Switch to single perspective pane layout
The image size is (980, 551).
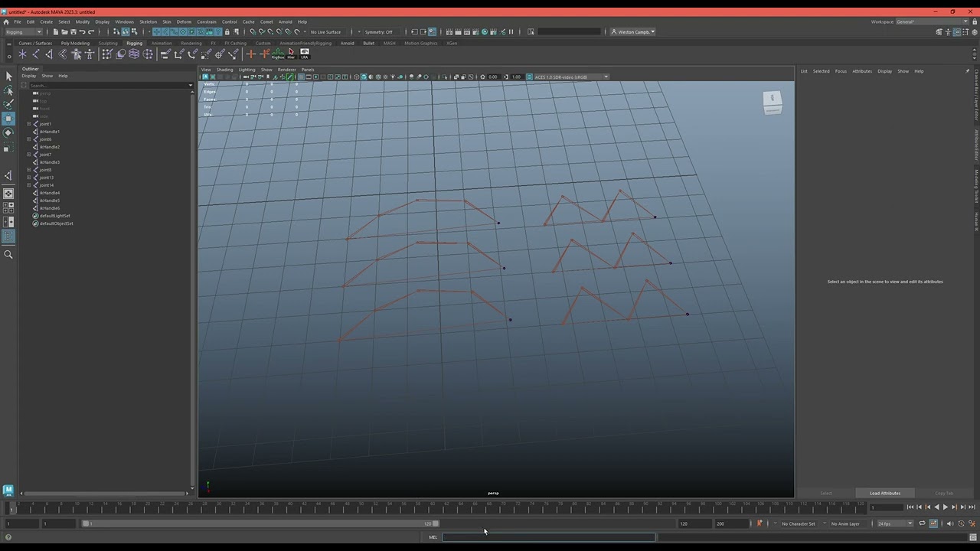click(x=8, y=194)
